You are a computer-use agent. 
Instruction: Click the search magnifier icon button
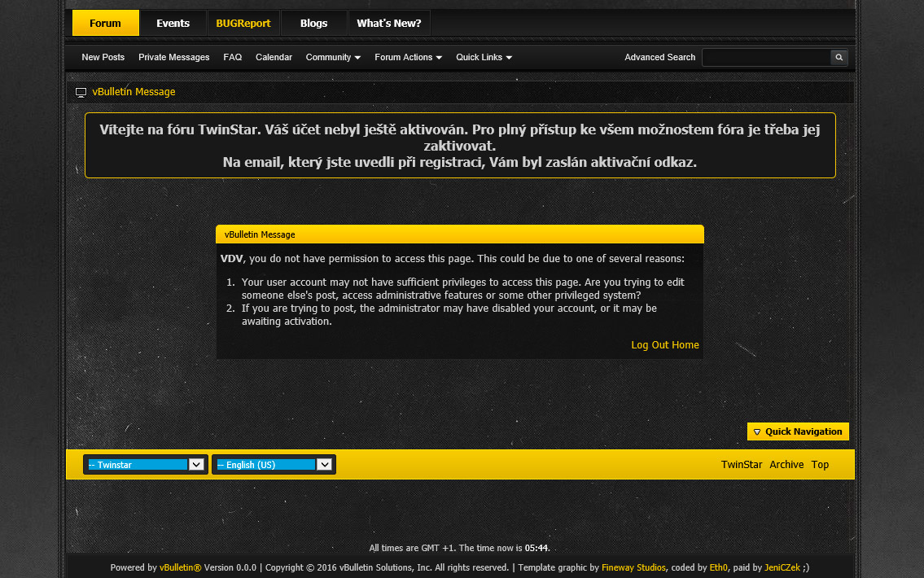(x=839, y=57)
